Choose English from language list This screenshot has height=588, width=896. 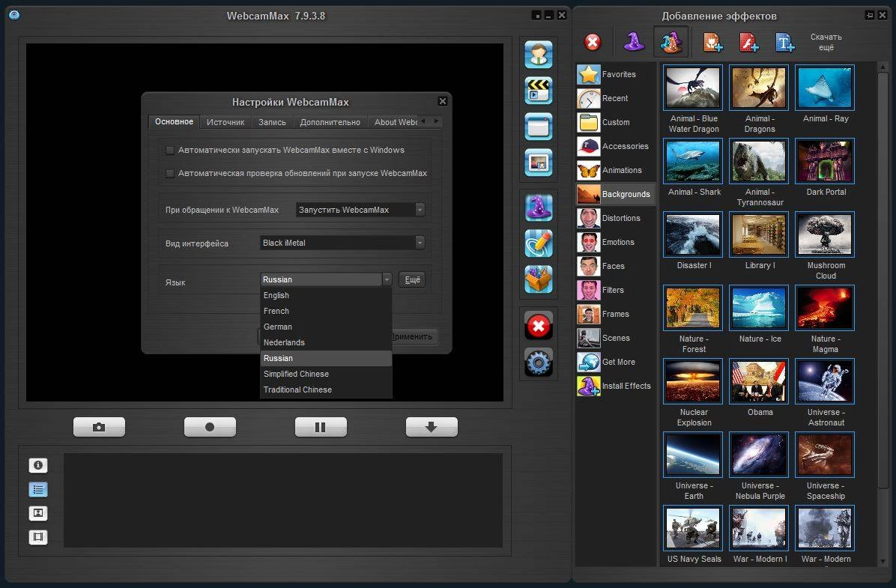point(326,295)
